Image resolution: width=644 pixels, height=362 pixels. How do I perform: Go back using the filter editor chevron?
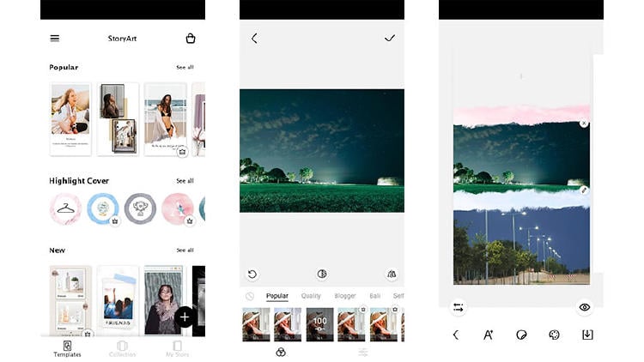(x=254, y=39)
